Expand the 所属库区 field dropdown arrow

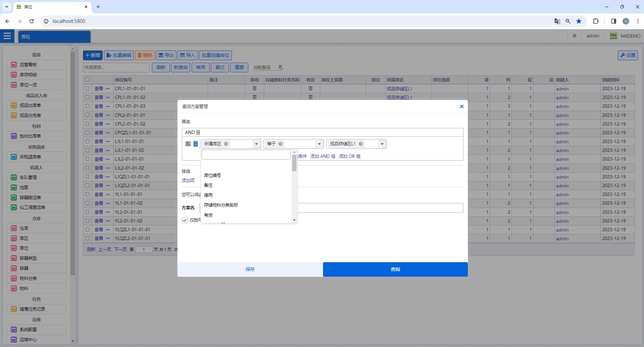[256, 144]
